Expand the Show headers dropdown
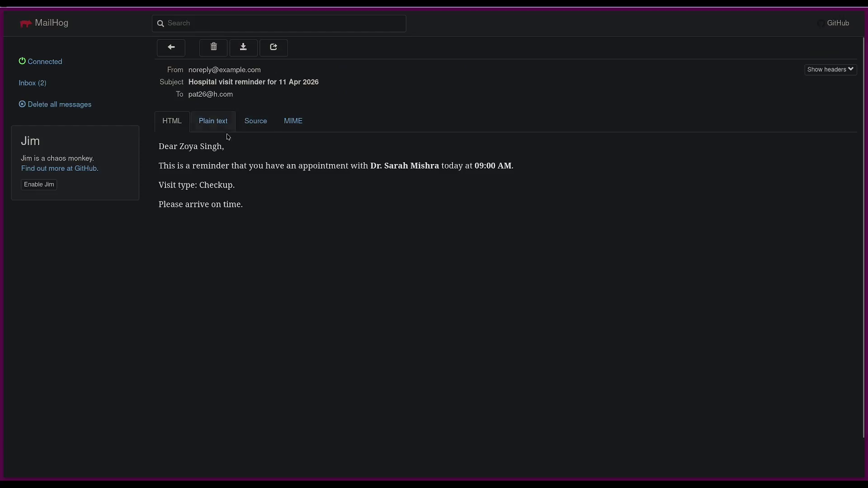This screenshot has width=868, height=488. 830,70
